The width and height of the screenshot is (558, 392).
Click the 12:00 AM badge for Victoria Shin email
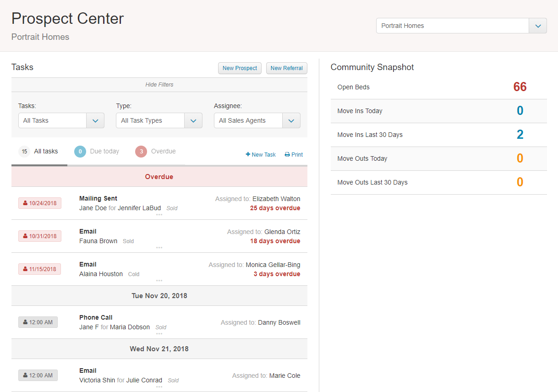point(38,376)
